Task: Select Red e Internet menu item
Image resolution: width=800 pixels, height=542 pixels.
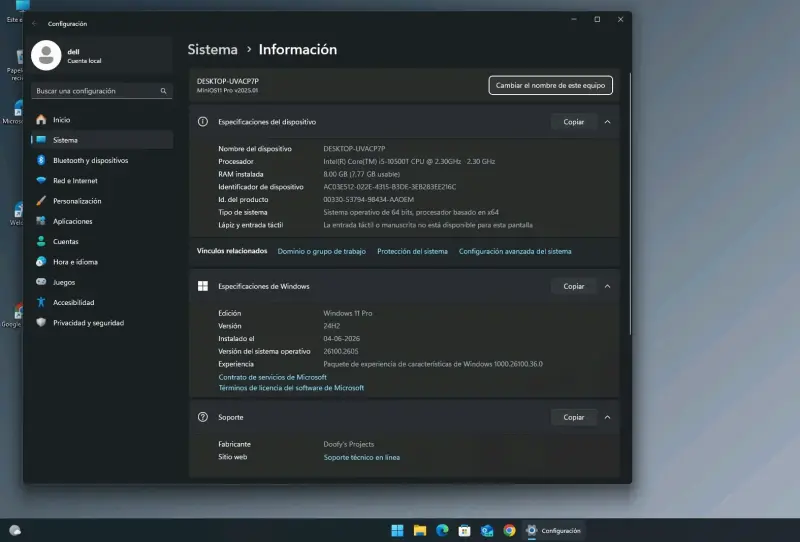Action: tap(102, 181)
